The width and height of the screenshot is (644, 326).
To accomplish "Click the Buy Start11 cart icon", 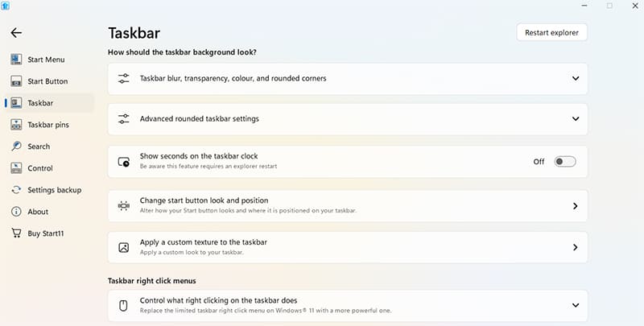I will click(16, 233).
